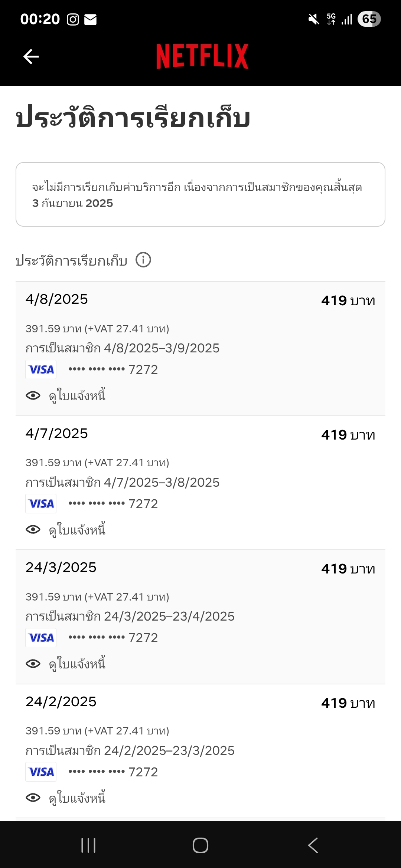The image size is (401, 868).
Task: Open billing history info icon
Action: [143, 260]
